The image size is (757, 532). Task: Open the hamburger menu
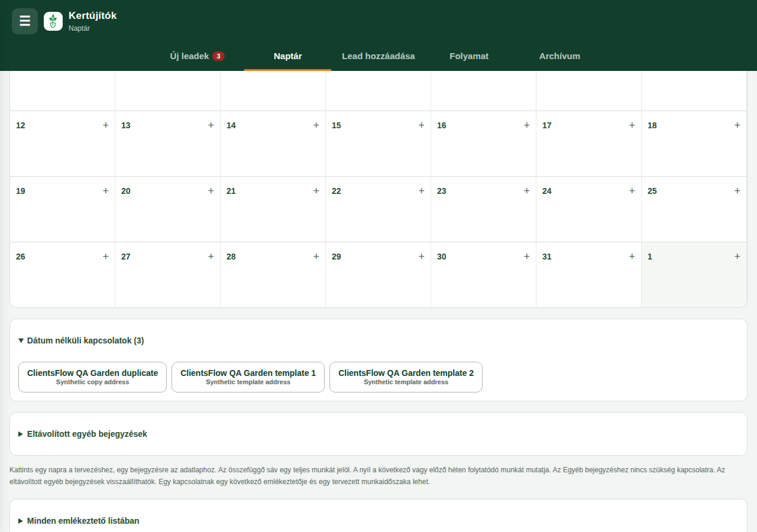25,21
